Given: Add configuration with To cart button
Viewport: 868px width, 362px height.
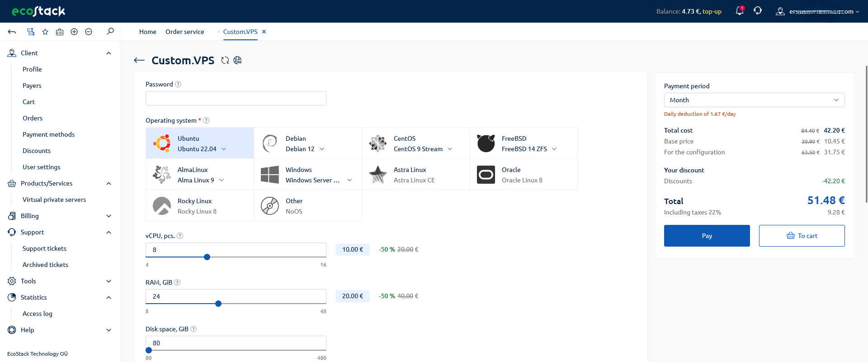Looking at the screenshot, I should pyautogui.click(x=802, y=236).
